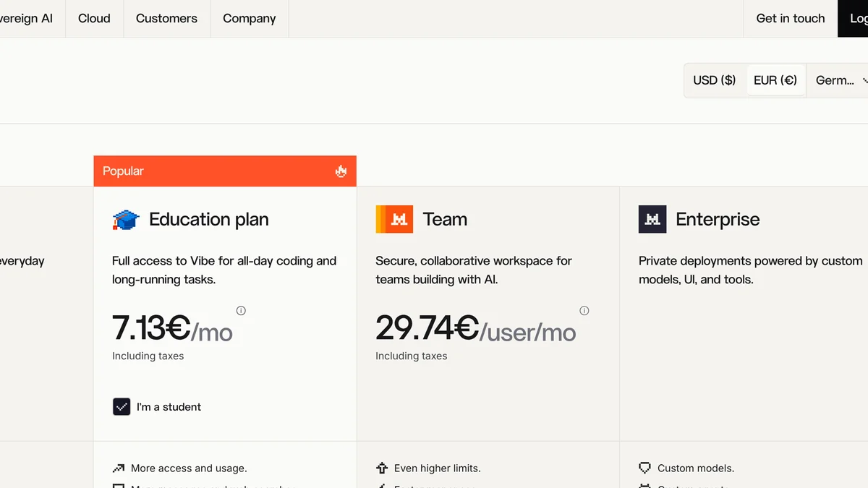
Task: Click the I'm a student label text
Action: (x=169, y=407)
